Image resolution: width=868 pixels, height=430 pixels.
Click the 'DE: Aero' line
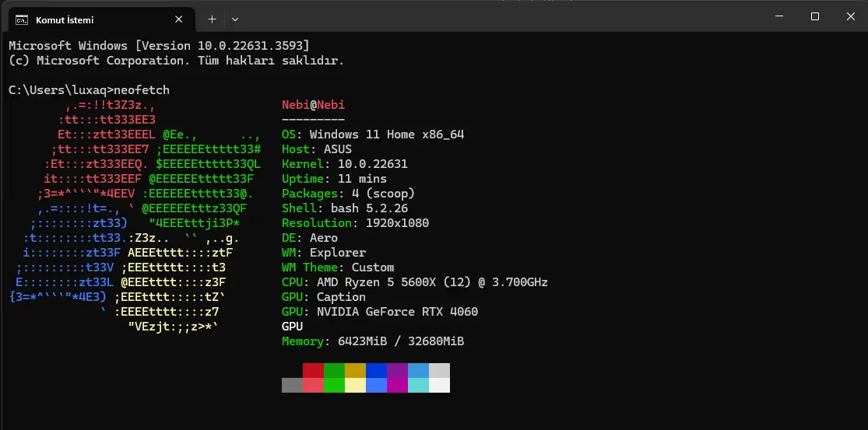click(x=310, y=238)
